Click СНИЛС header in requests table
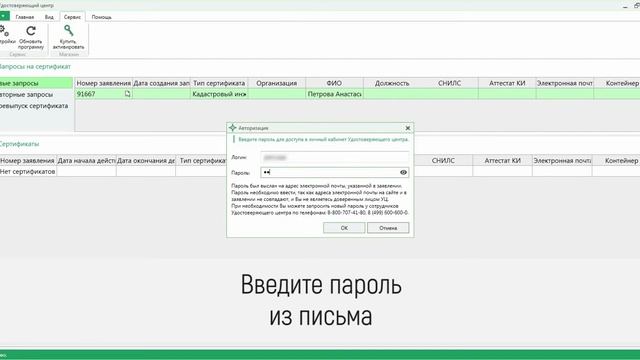The height and width of the screenshot is (360, 640). (449, 83)
